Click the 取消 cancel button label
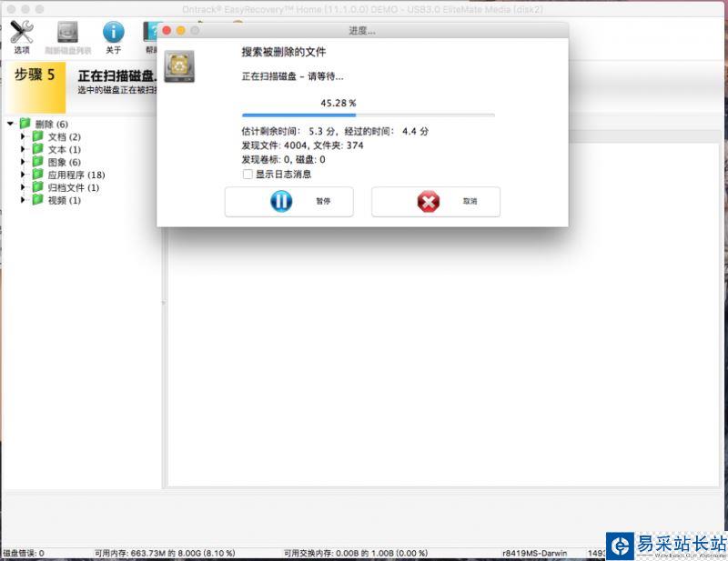 coord(470,201)
